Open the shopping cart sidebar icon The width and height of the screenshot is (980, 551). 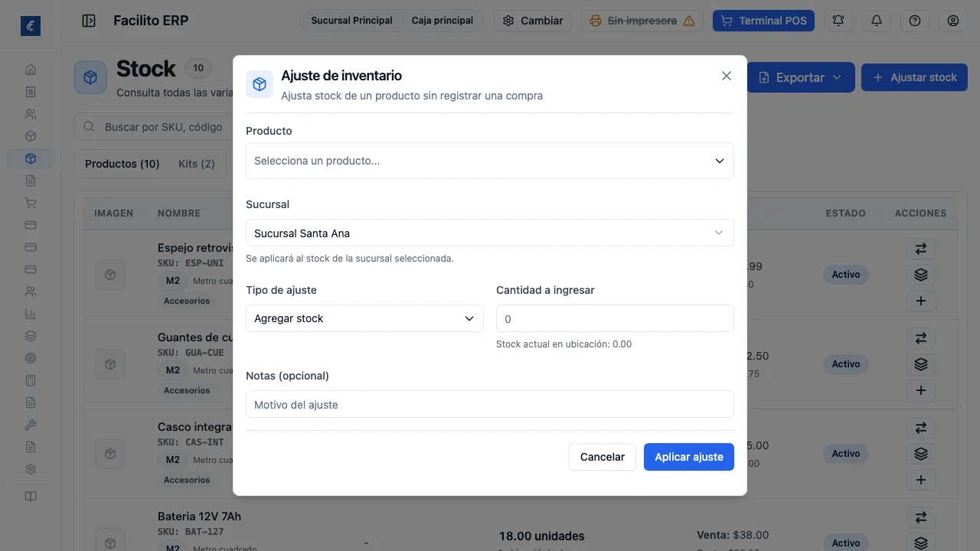[31, 203]
